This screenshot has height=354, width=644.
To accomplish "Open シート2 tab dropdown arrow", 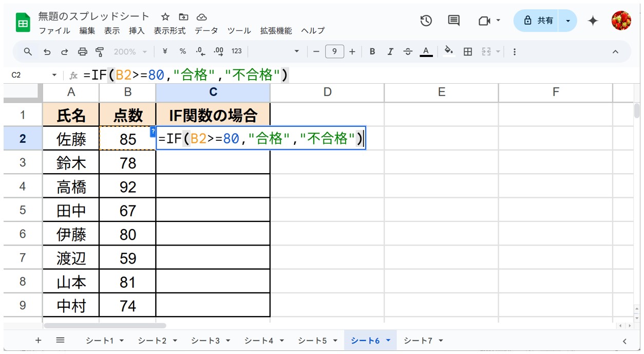I will [175, 340].
